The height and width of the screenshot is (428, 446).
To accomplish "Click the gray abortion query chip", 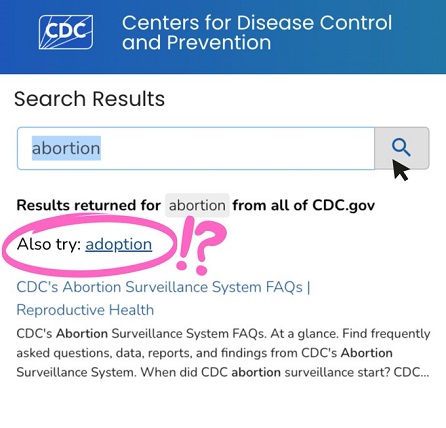I will point(197,205).
